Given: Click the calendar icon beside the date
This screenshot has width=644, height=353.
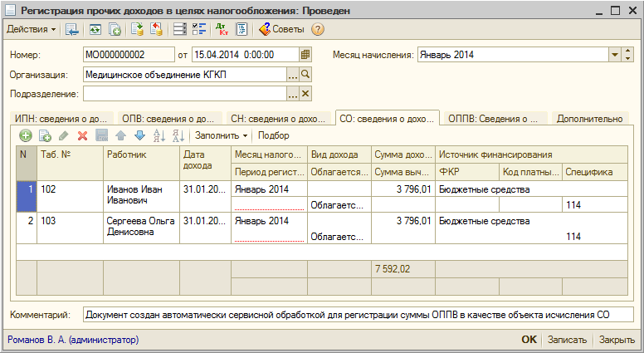Looking at the screenshot, I should [x=305, y=55].
